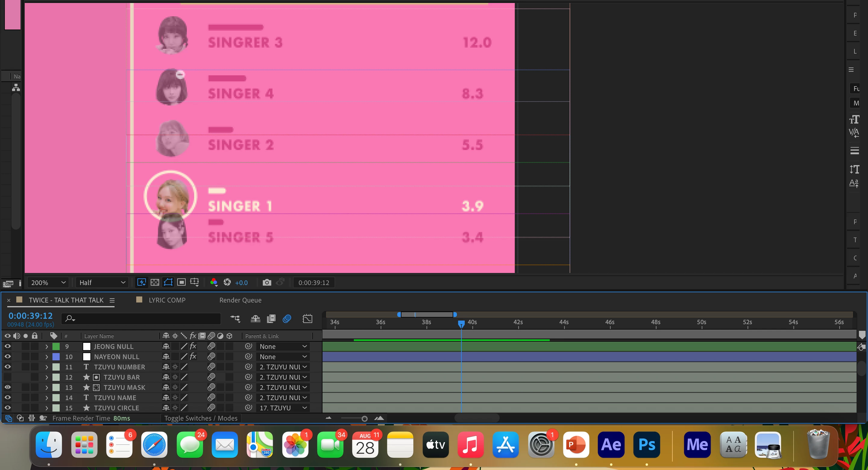The width and height of the screenshot is (868, 470).
Task: Open the Render Queue tab
Action: 240,300
